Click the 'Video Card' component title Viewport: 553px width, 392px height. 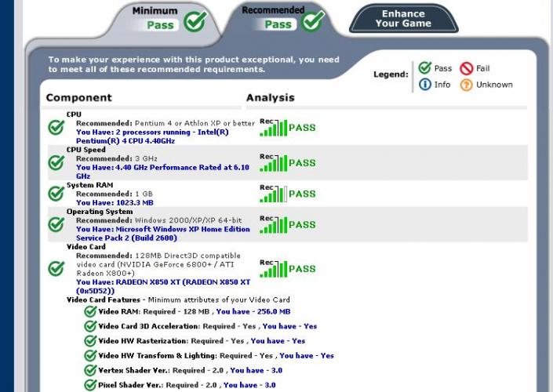(85, 247)
